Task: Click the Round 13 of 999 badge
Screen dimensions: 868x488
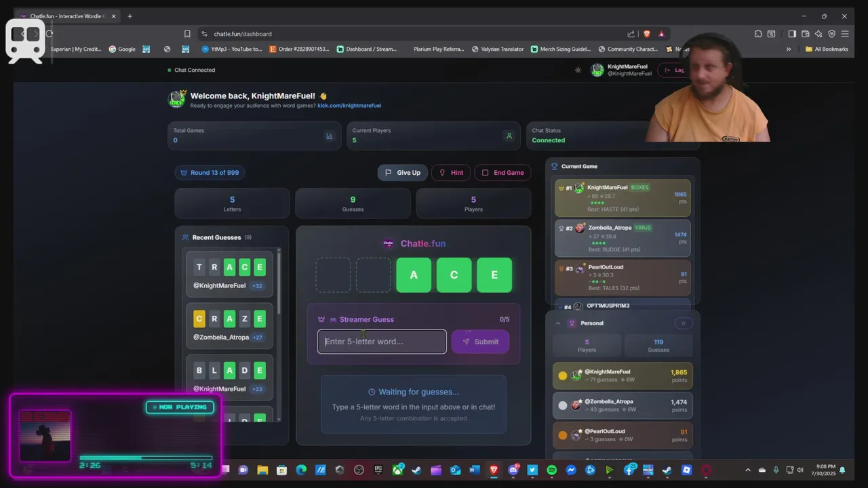Action: coord(210,173)
